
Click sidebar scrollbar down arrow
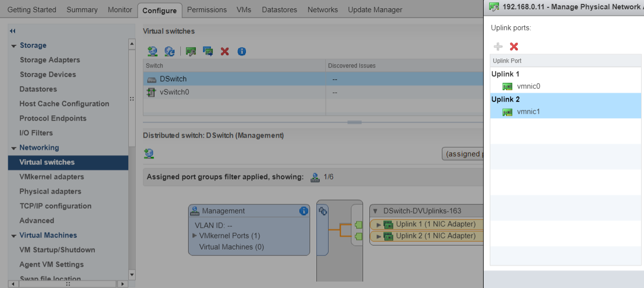(x=132, y=275)
